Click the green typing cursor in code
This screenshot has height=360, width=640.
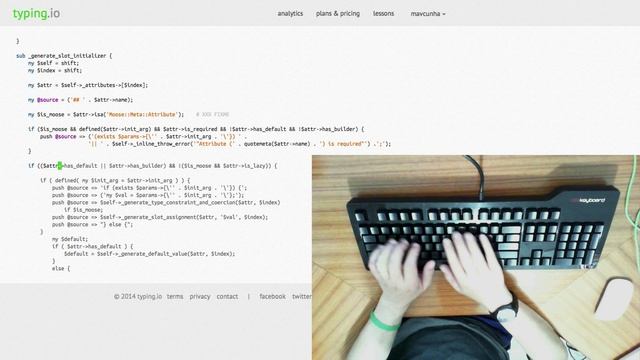[x=60, y=166]
